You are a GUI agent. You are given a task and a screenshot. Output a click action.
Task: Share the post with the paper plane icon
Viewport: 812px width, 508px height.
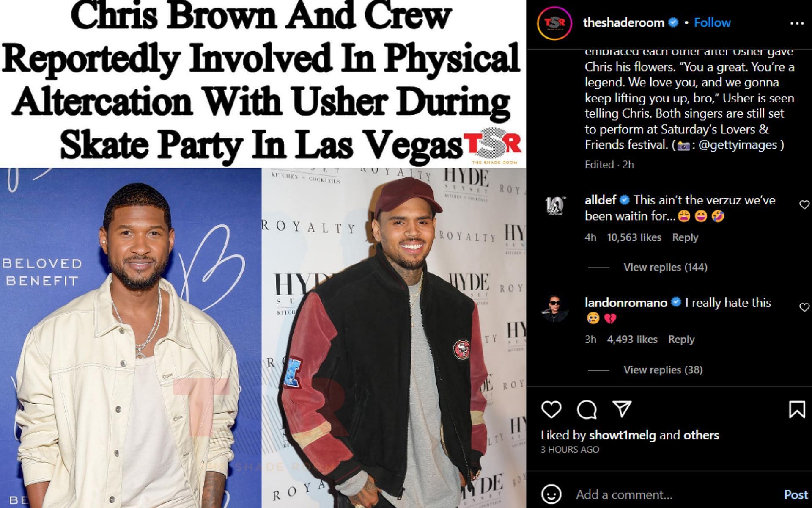(622, 409)
